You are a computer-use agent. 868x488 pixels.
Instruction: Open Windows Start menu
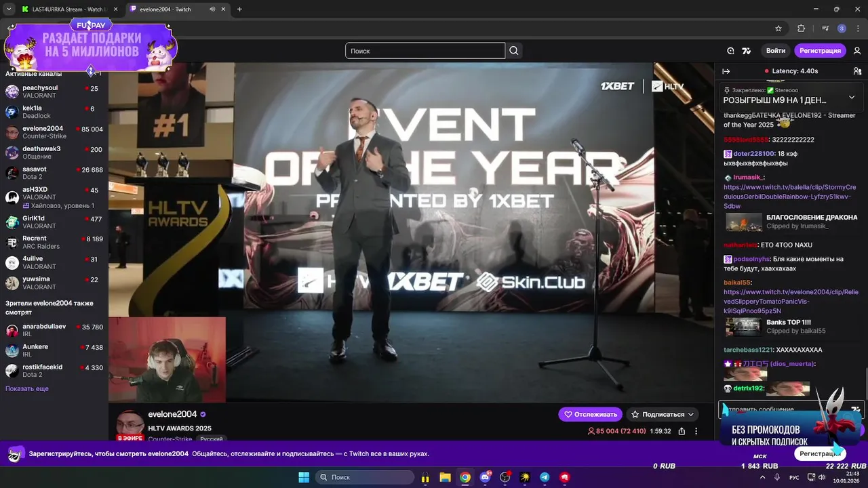pyautogui.click(x=304, y=477)
